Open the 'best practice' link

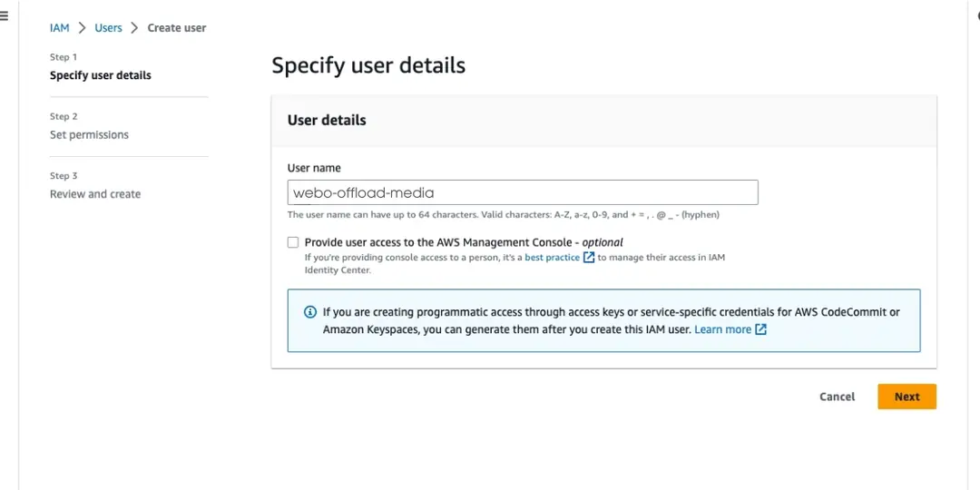[x=552, y=258]
